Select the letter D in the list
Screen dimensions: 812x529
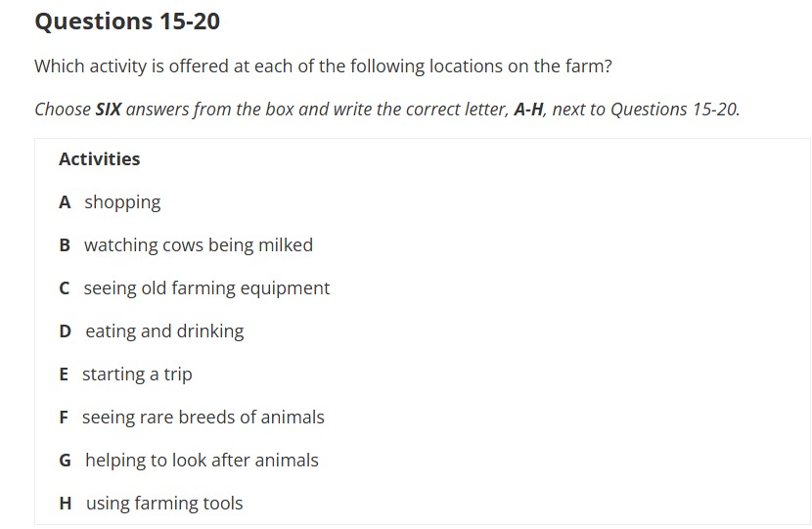pos(65,331)
